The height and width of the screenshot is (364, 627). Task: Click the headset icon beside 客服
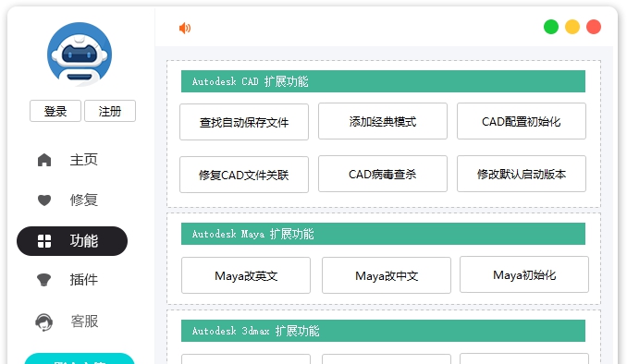(44, 322)
